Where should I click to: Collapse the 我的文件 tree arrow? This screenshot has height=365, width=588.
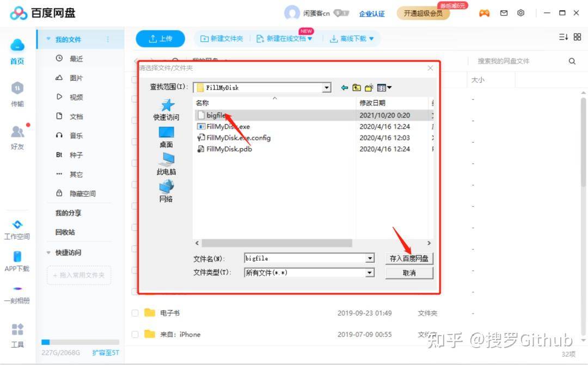coord(48,39)
